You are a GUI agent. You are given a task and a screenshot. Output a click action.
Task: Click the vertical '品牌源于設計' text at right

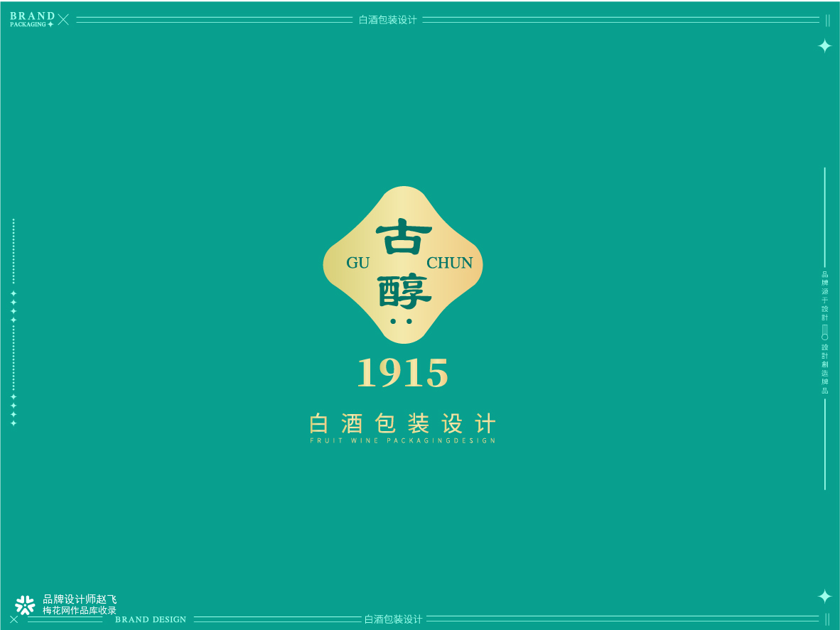point(825,296)
